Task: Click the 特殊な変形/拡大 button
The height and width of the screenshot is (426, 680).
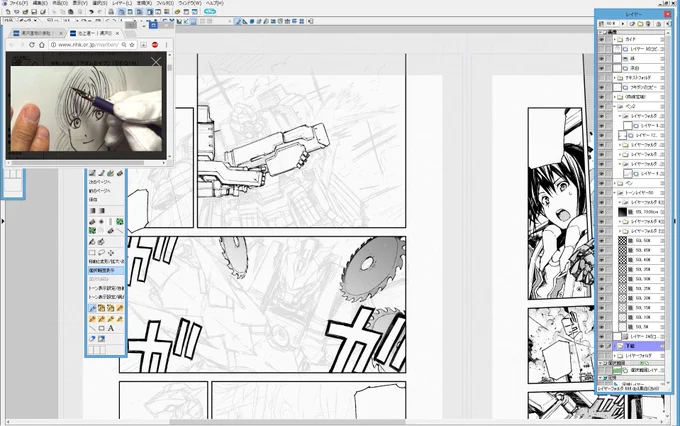Action: point(106,262)
